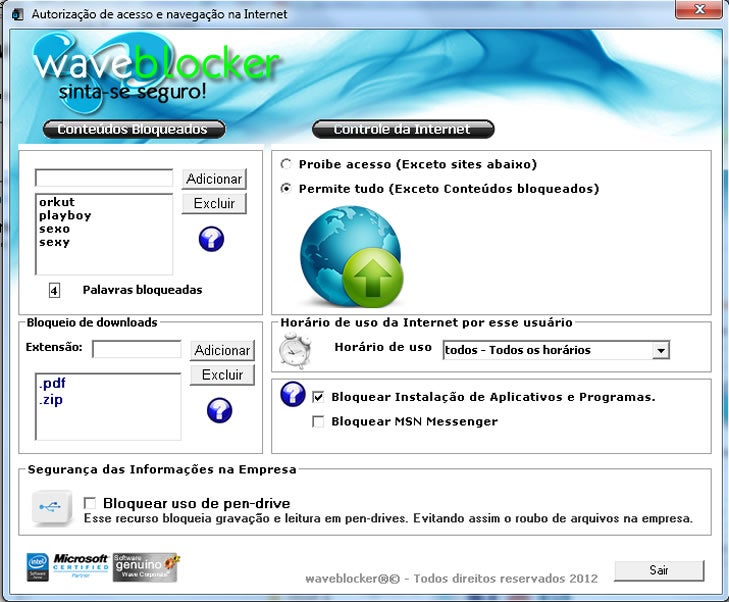Screen dimensions: 729x602
Task: Click Adicionar for blocked words
Action: (214, 179)
